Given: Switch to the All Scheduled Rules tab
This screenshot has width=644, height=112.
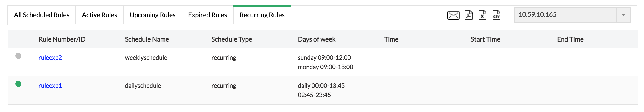Looking at the screenshot, I should click(42, 15).
